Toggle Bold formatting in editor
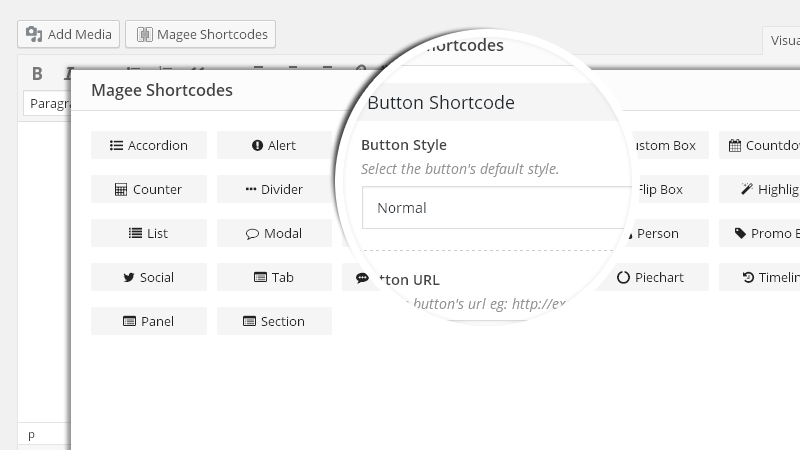800x450 pixels. pos(37,73)
